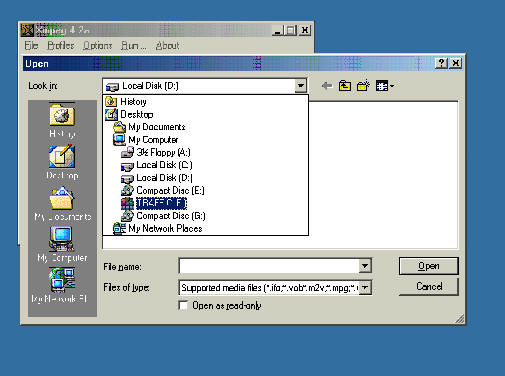The width and height of the screenshot is (505, 376).
Task: Click the Open button
Action: (429, 266)
